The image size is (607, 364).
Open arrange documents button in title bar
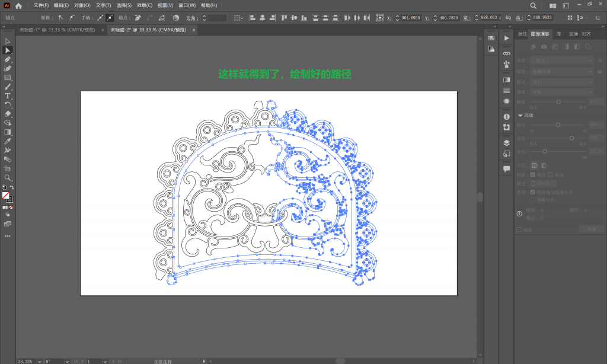553,5
